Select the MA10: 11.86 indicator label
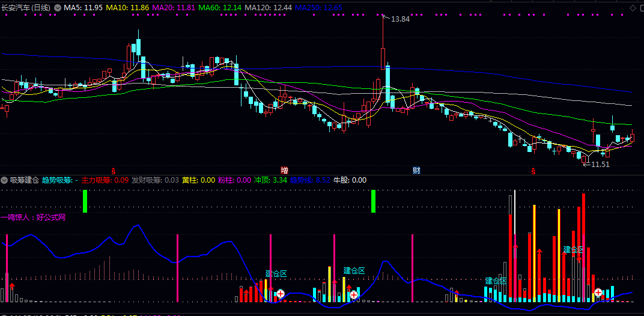 [x=127, y=7]
